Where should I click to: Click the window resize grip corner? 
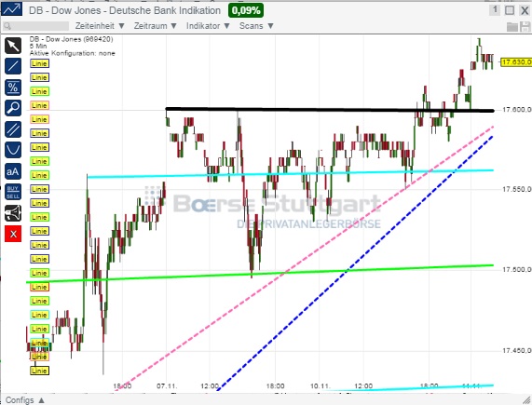(x=526, y=400)
